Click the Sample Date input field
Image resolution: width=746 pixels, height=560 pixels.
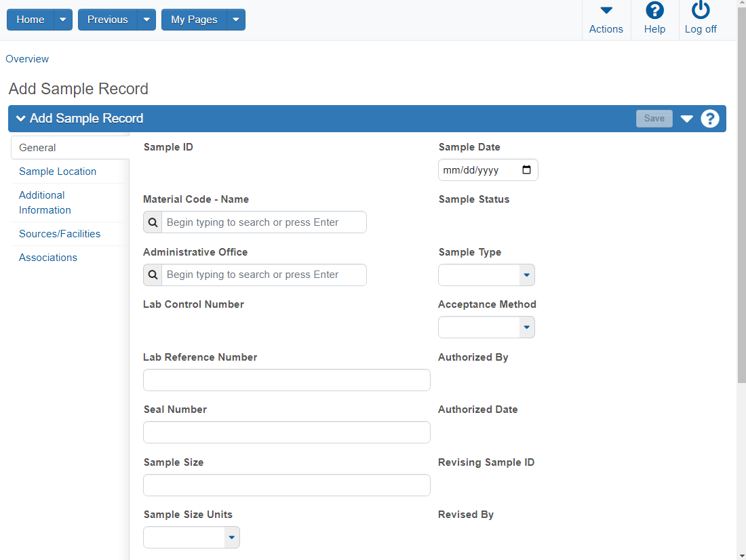488,170
